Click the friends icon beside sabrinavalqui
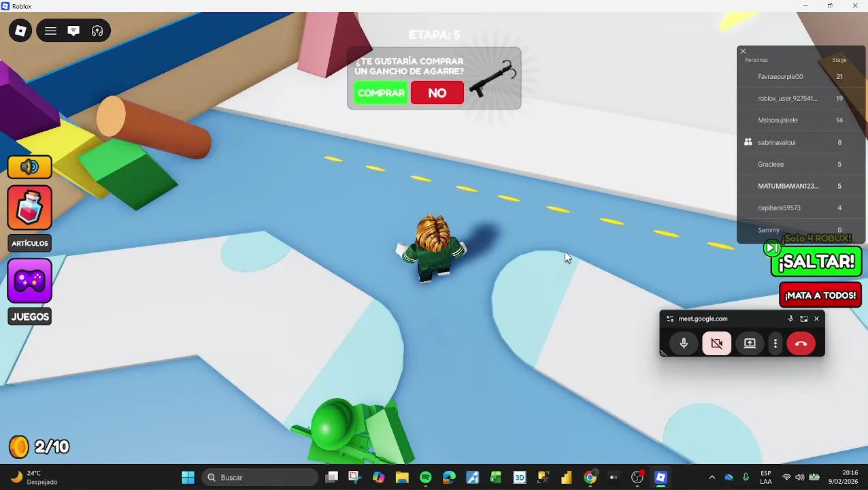Screen dimensions: 868x490 point(748,142)
